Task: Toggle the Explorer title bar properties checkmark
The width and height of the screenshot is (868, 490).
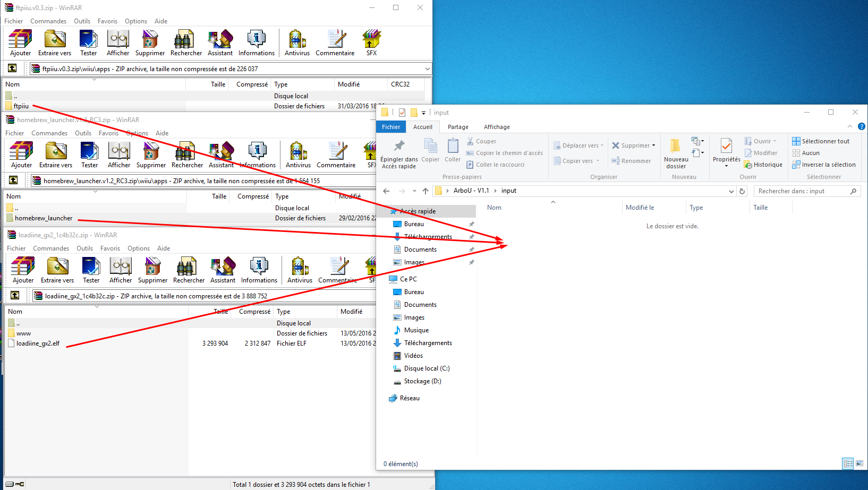Action: click(402, 113)
